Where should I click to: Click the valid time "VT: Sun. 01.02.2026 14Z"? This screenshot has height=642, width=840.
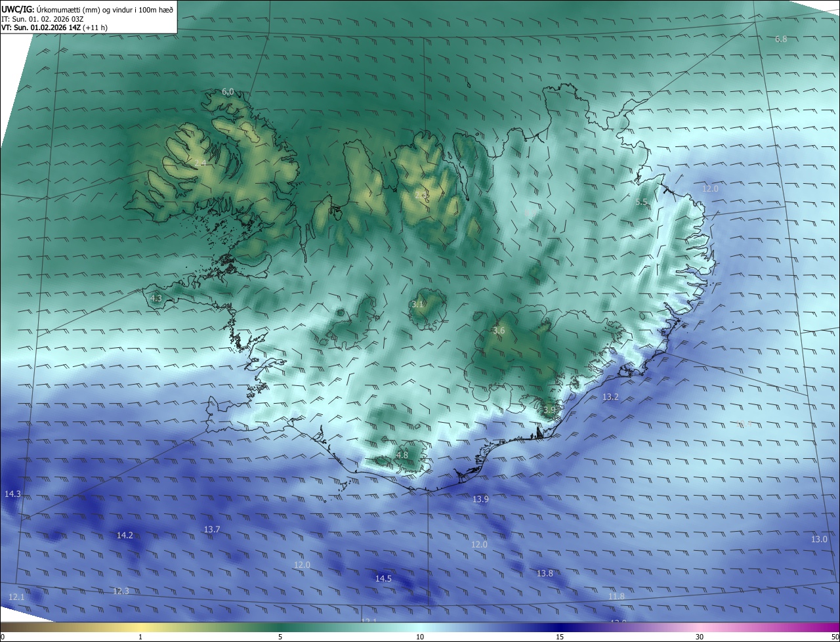[41, 28]
